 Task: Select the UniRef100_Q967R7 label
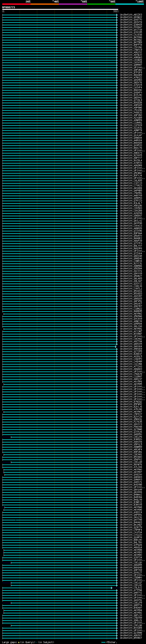(x=131, y=306)
